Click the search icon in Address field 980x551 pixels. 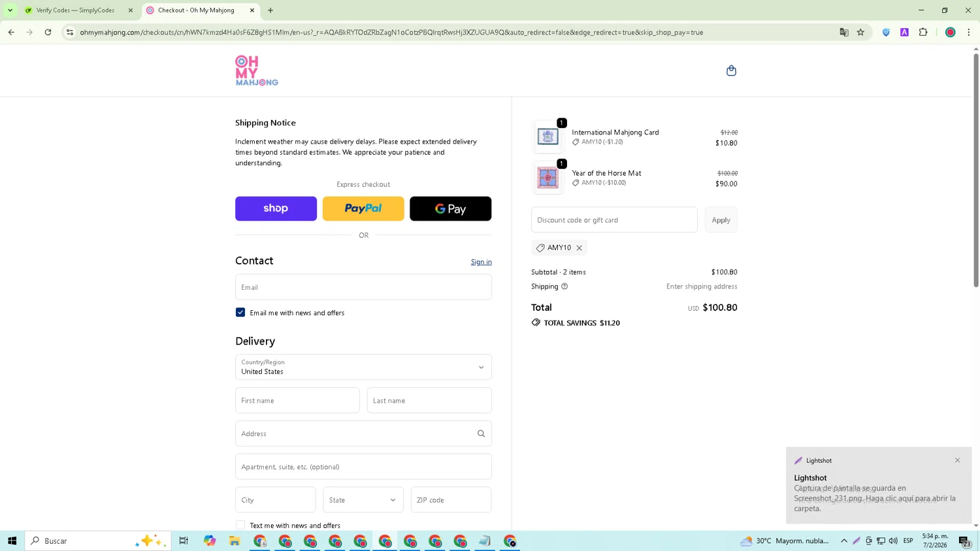pyautogui.click(x=481, y=433)
